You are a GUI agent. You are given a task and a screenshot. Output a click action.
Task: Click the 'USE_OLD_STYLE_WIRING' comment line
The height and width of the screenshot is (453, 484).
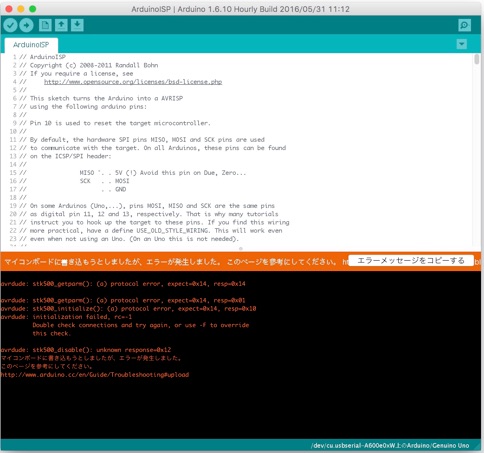click(x=151, y=231)
